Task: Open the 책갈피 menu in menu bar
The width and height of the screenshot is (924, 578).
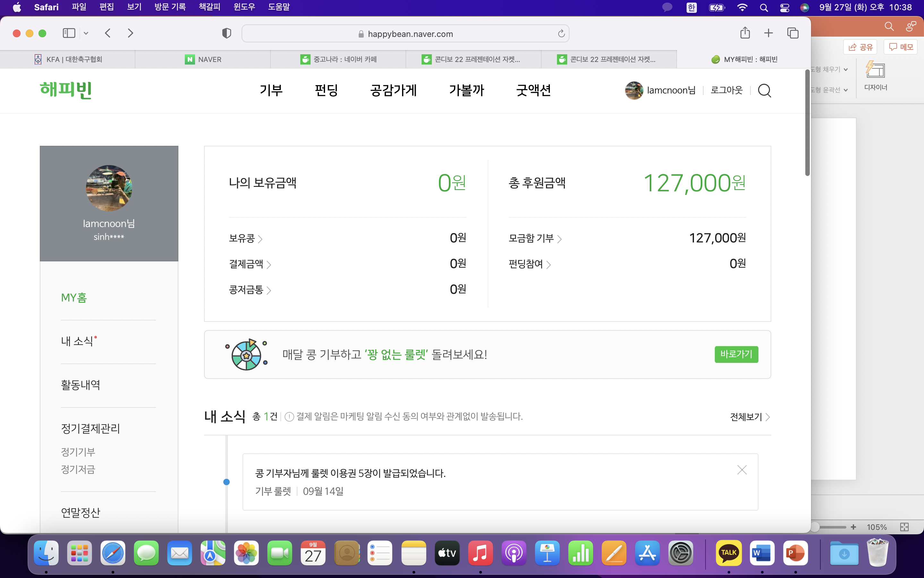Action: click(x=210, y=7)
